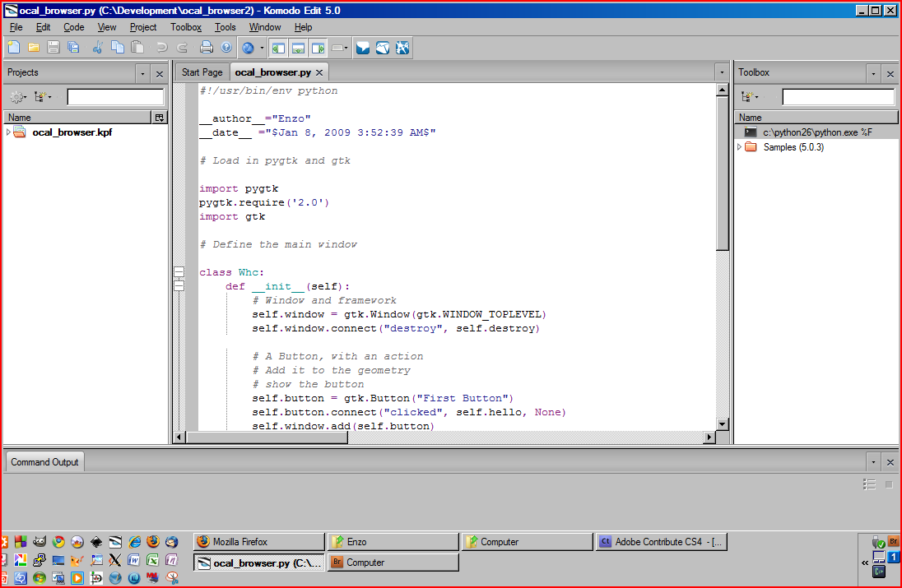Open the bottom pane options dropdown
The image size is (902, 588).
tap(873, 462)
